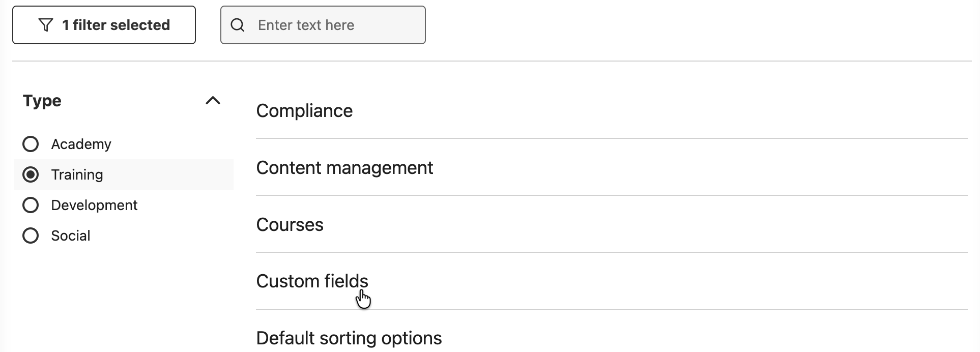The image size is (980, 352).
Task: Open the Compliance list item
Action: pos(304,111)
